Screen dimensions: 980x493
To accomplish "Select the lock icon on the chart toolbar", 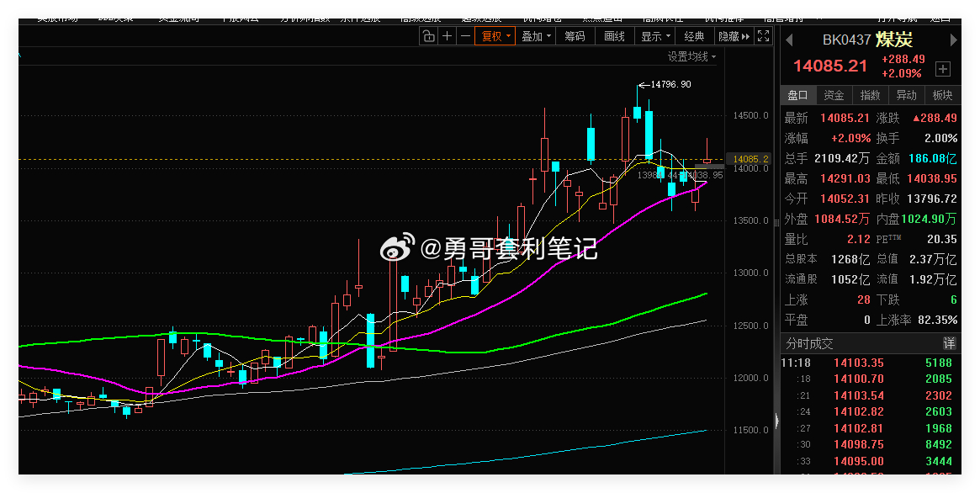I will (x=429, y=35).
